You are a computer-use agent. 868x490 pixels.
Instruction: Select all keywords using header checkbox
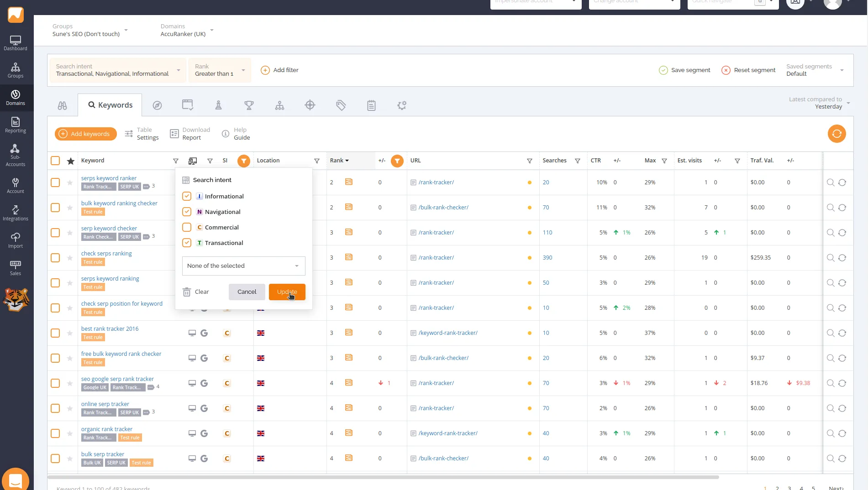coord(55,160)
